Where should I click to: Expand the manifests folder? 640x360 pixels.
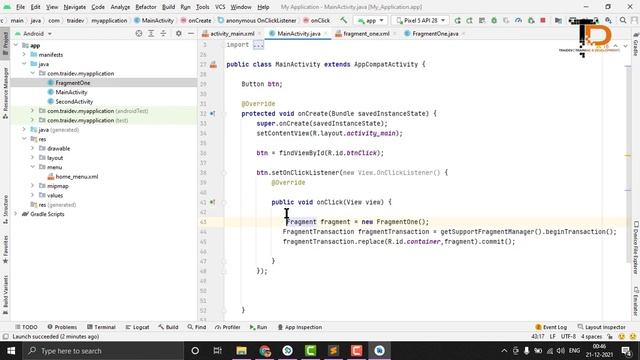tap(24, 54)
